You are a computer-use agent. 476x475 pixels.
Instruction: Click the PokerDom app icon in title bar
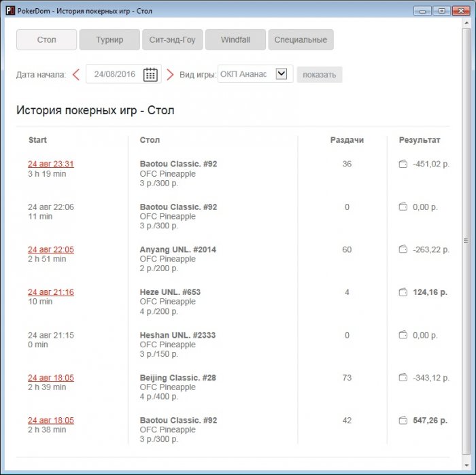point(10,11)
